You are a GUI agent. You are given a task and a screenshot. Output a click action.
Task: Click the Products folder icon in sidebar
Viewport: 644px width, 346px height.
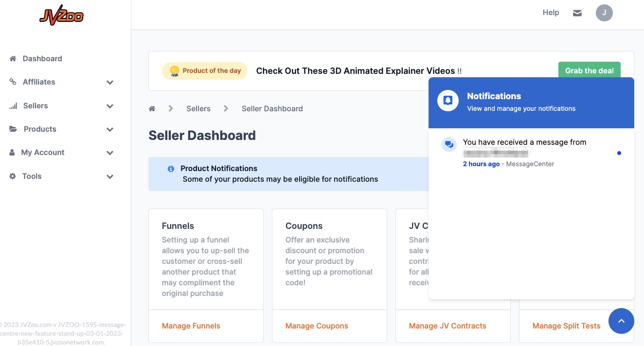pyautogui.click(x=13, y=129)
